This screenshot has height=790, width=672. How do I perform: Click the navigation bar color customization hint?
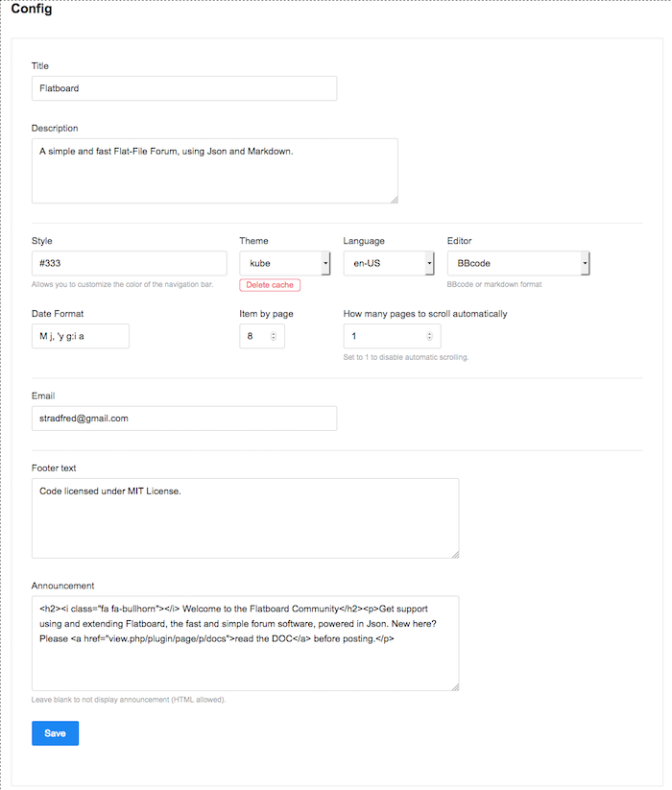(x=122, y=284)
